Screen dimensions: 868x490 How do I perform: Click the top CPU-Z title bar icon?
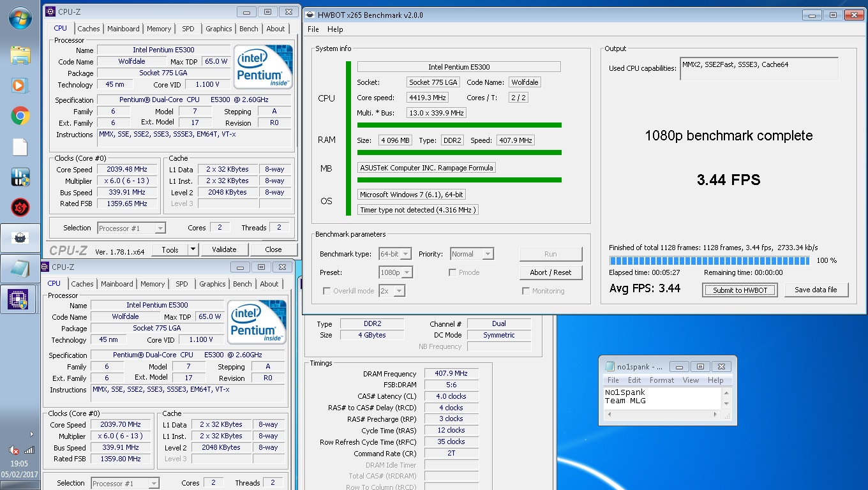(x=50, y=11)
